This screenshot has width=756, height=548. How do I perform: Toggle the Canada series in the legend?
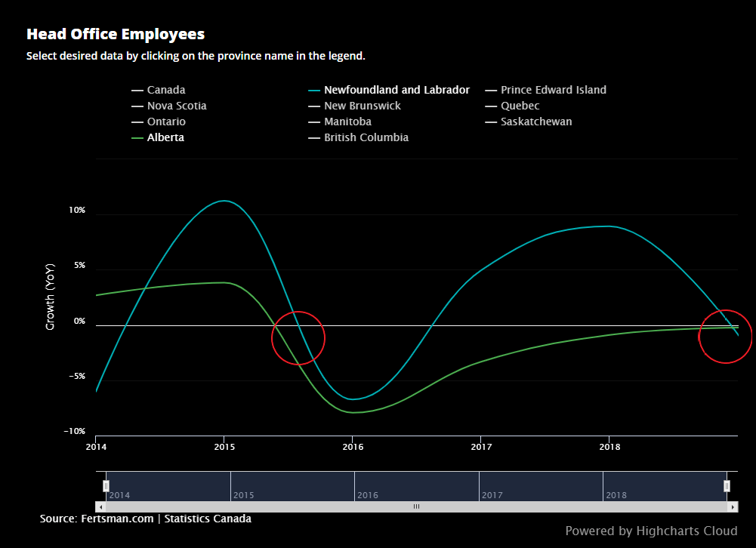(165, 89)
